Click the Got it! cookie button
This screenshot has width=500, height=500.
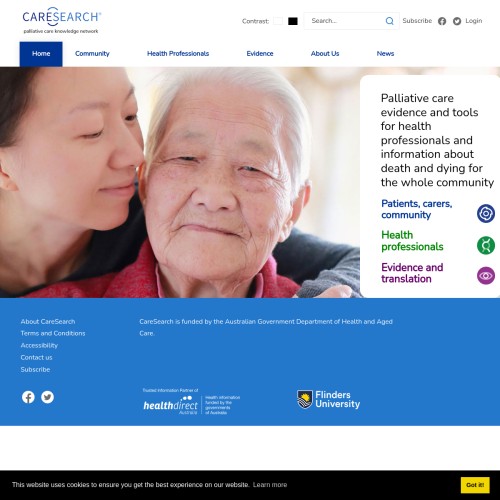(x=475, y=485)
